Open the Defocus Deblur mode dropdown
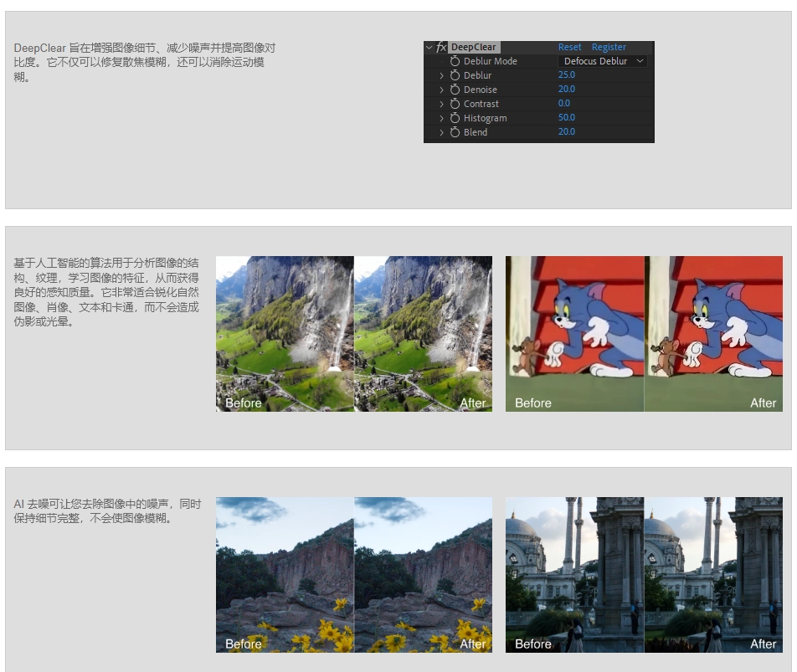The image size is (797, 672). click(x=603, y=61)
